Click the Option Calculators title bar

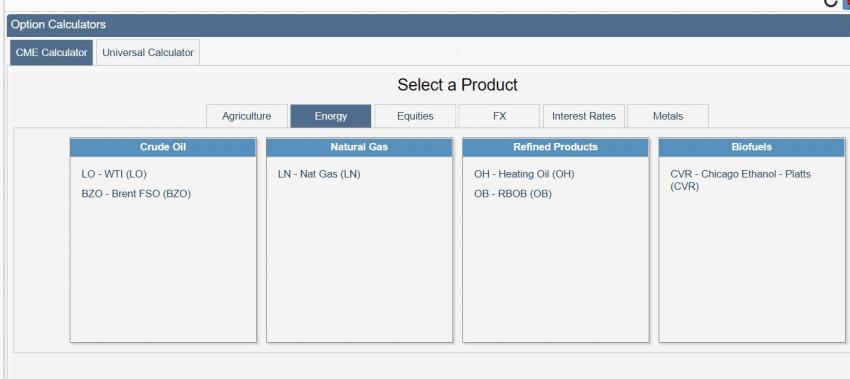point(428,25)
